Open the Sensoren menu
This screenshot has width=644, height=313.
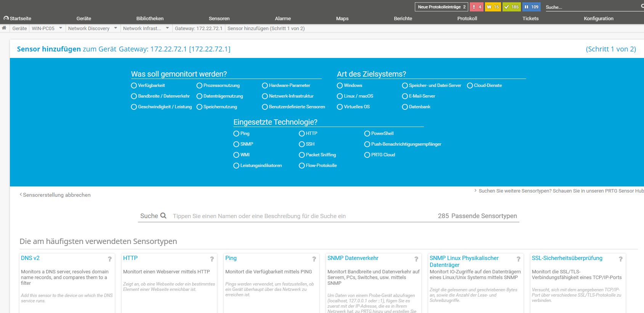[x=219, y=18]
